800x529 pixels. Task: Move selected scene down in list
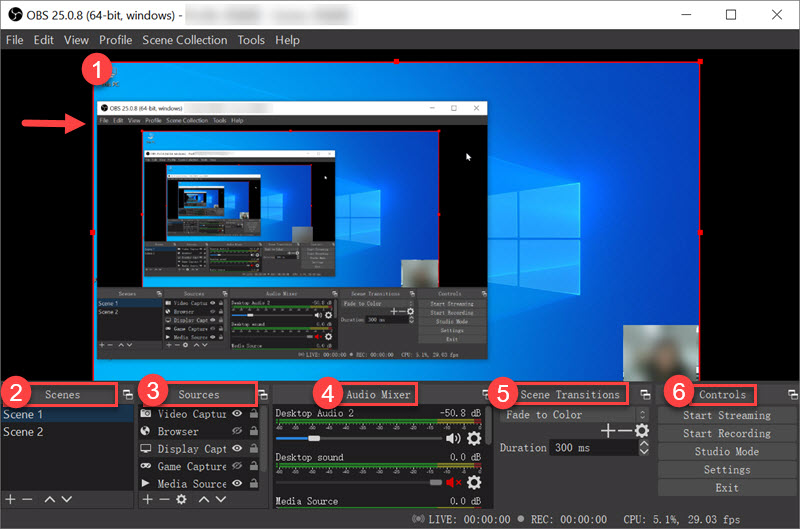66,498
